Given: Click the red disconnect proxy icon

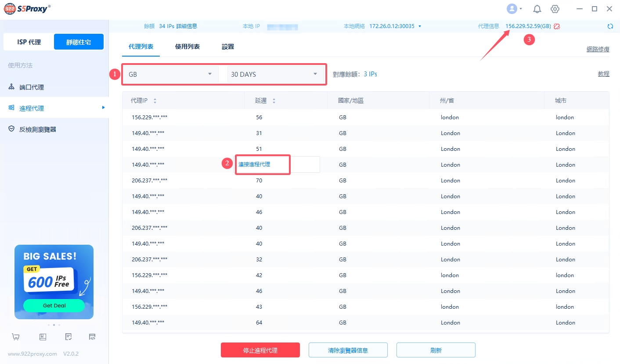Looking at the screenshot, I should (x=557, y=26).
